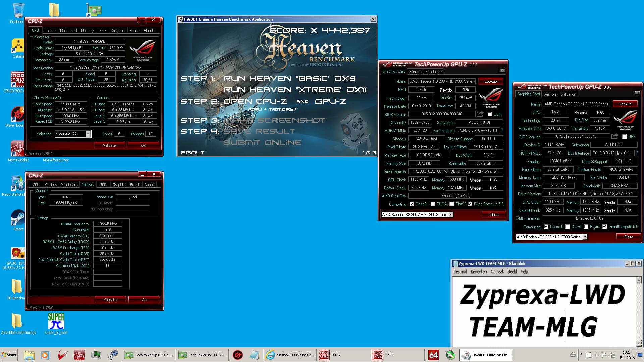This screenshot has height=362, width=644.
Task: Show hidden system tray icons arrow
Action: 581,354
